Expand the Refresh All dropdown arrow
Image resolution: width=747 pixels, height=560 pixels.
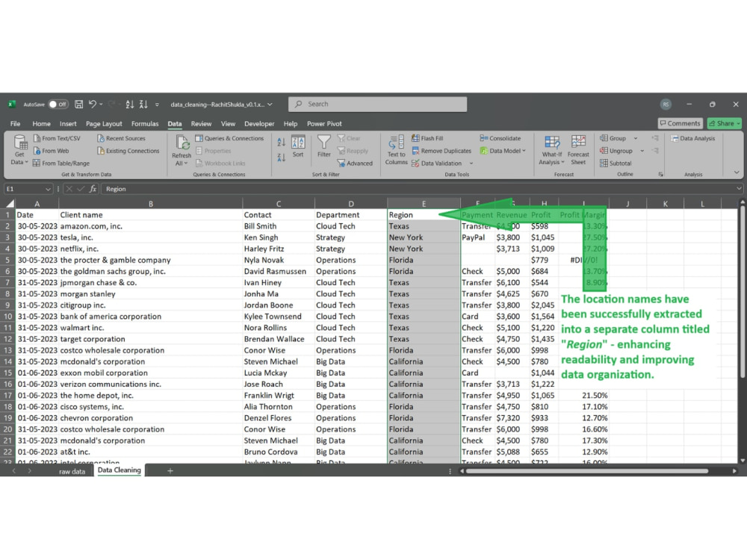click(x=186, y=163)
